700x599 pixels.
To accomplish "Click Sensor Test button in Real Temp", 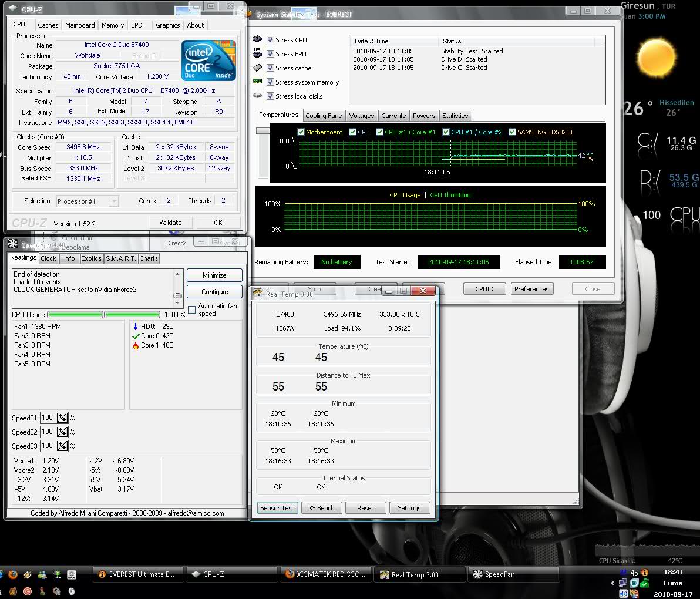I will [277, 508].
